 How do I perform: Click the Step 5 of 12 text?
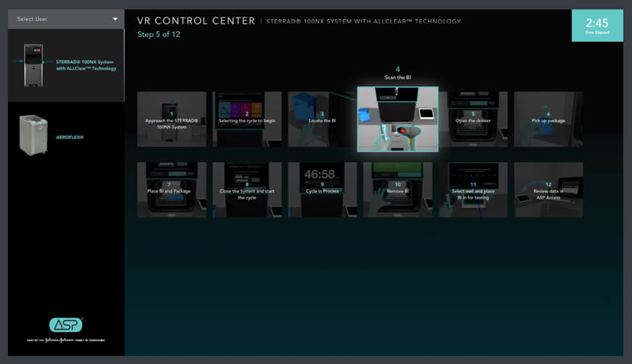(x=159, y=35)
